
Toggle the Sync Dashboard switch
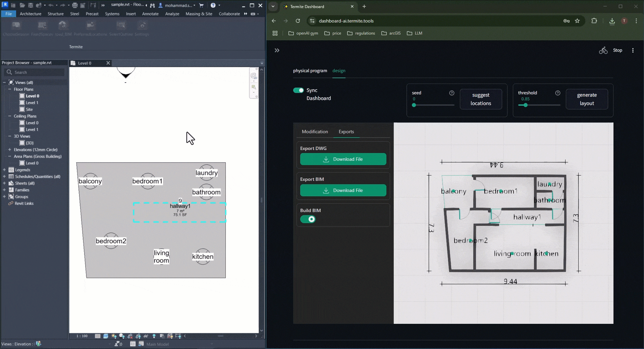point(298,90)
